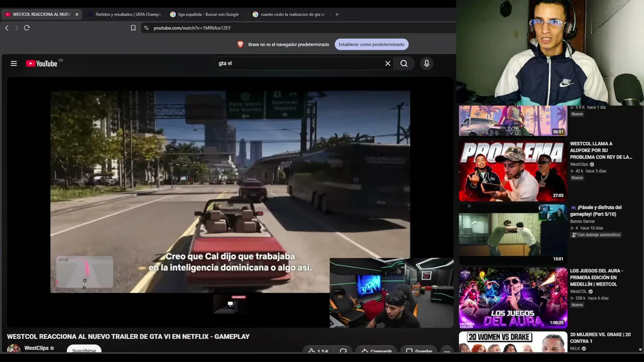Open the WestClips channel name link

click(36, 348)
